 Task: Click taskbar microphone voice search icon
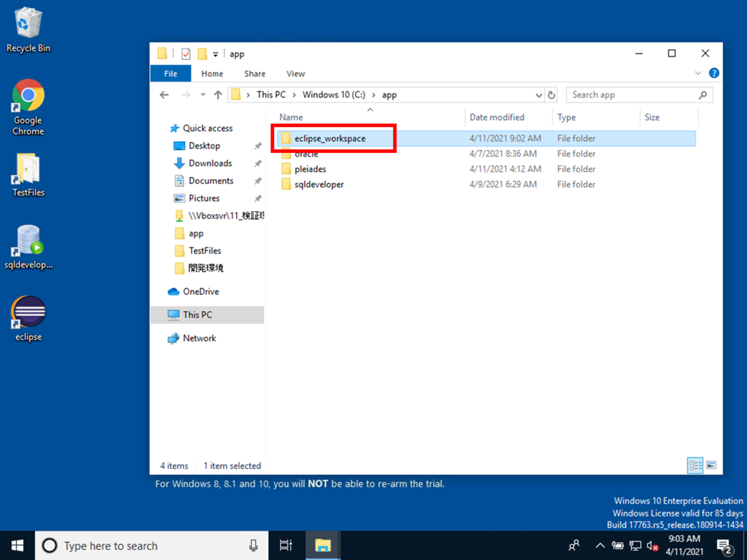(x=253, y=546)
